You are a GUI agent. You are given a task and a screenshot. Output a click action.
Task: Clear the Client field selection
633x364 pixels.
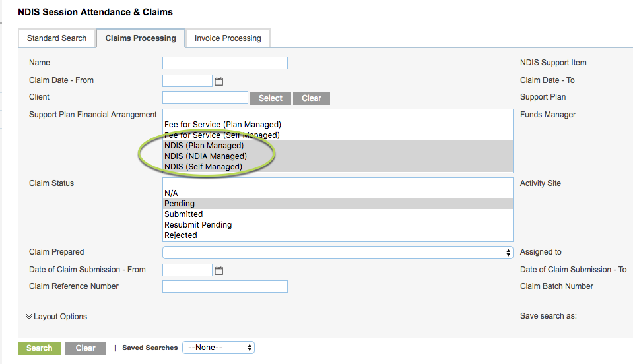(x=312, y=98)
